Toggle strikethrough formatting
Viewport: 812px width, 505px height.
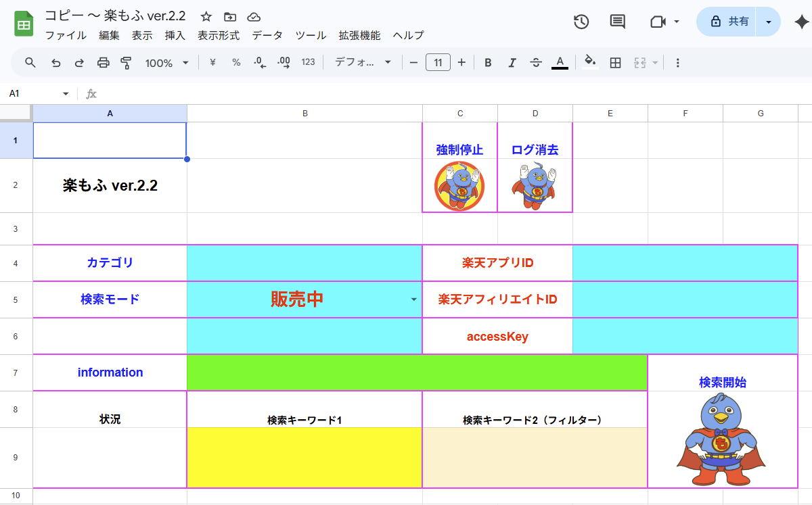click(x=535, y=63)
